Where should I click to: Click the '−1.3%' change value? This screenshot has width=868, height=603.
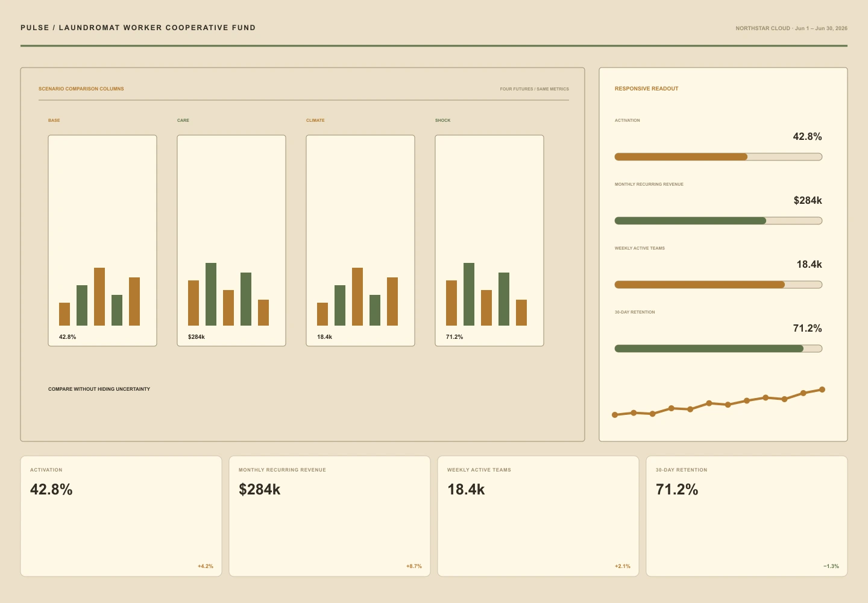coord(831,566)
